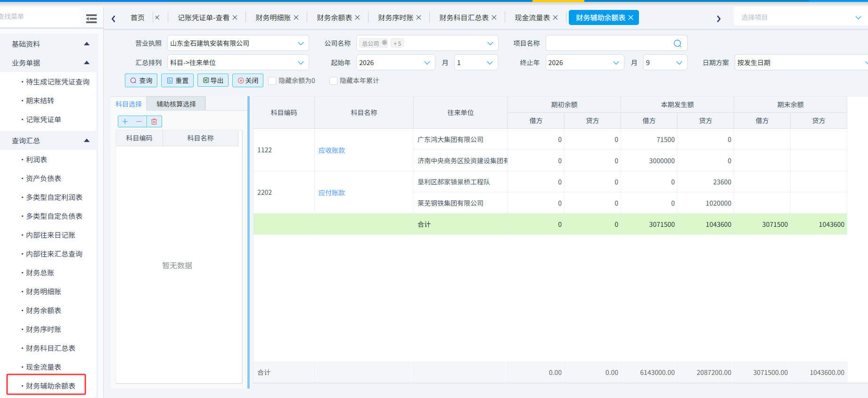Image resolution: width=868 pixels, height=398 pixels.
Task: Close the active 财务辅助余额表 tab
Action: pos(631,17)
